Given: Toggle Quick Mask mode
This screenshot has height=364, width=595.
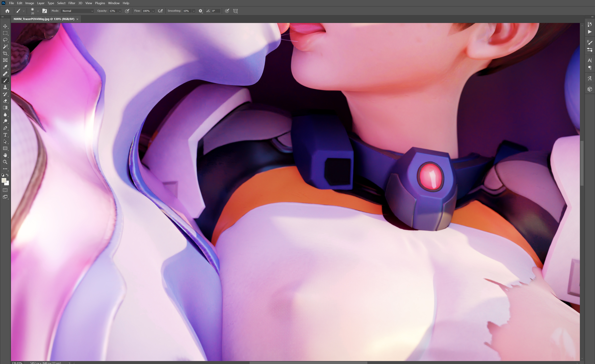Looking at the screenshot, I should click(5, 190).
